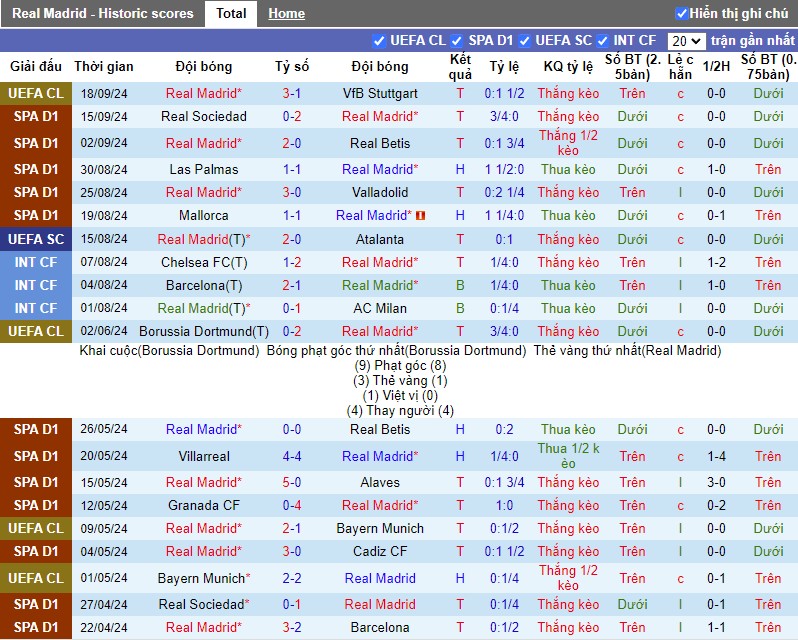Click the 2-2 Bayern Munich score
Image resolution: width=798 pixels, height=640 pixels.
pos(292,578)
